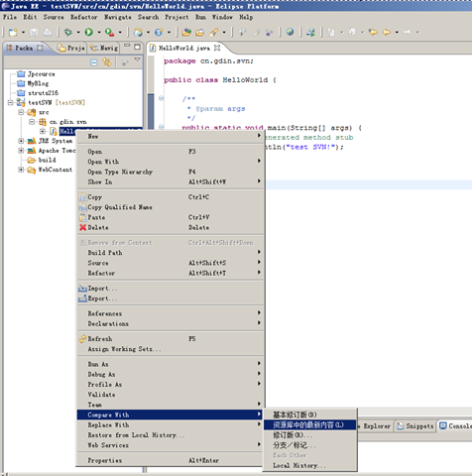Toggle fold marker beside main method

pos(161,127)
